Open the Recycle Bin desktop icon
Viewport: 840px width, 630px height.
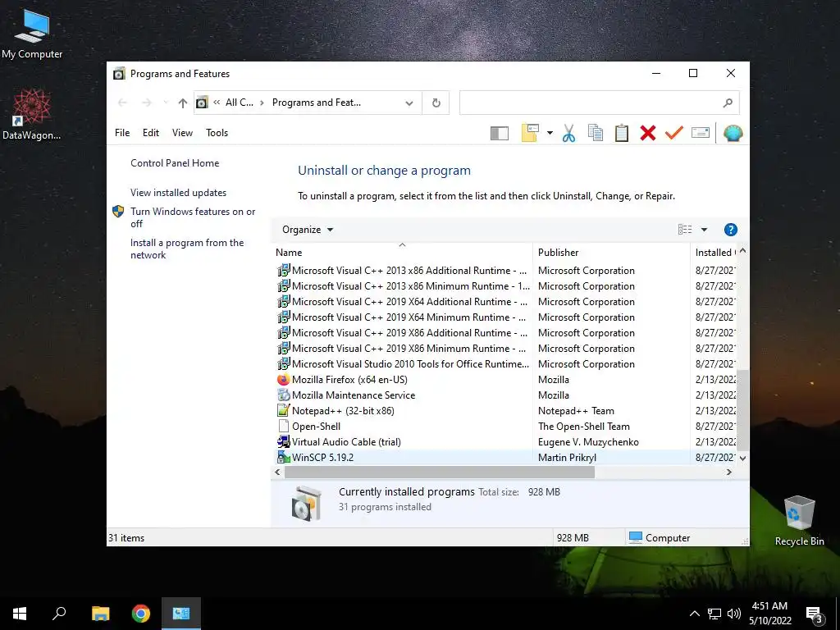pos(799,521)
